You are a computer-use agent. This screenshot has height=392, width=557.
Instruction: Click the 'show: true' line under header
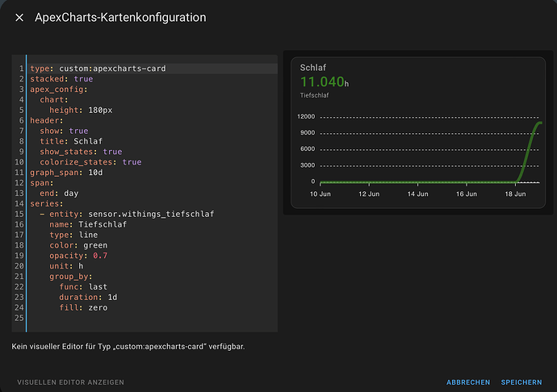(x=64, y=131)
